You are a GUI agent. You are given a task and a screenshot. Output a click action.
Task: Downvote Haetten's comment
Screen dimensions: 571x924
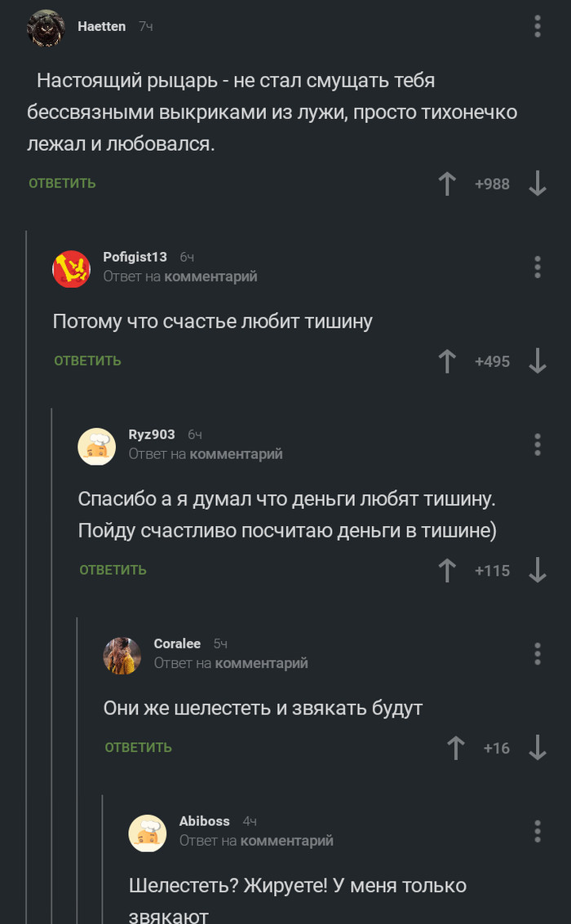point(537,183)
